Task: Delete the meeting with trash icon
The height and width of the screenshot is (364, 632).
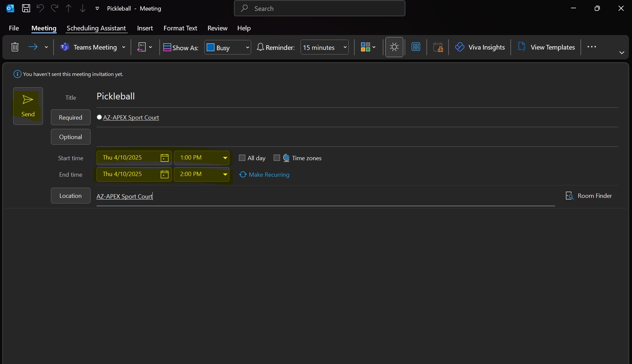Action: tap(15, 47)
